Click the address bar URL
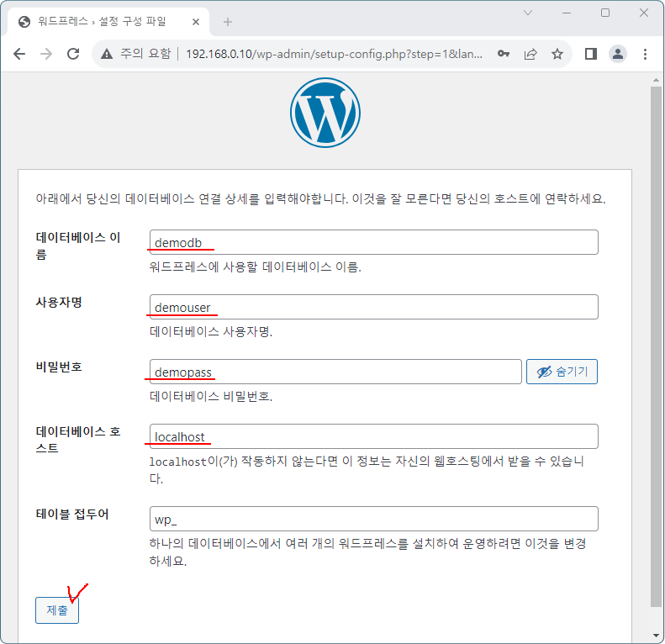Image resolution: width=665 pixels, height=644 pixels. pyautogui.click(x=335, y=54)
